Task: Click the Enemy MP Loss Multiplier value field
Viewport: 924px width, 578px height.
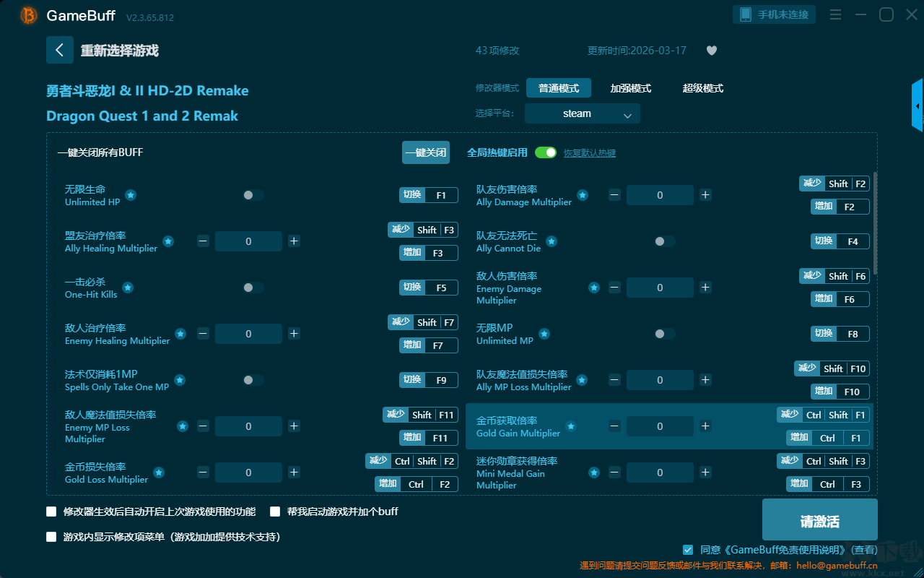Action: pyautogui.click(x=248, y=426)
